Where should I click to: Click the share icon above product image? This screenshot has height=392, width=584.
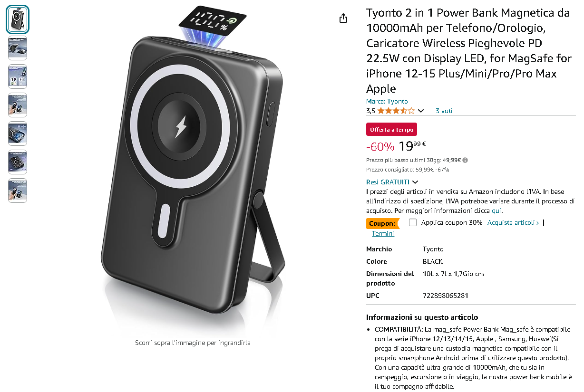343,18
